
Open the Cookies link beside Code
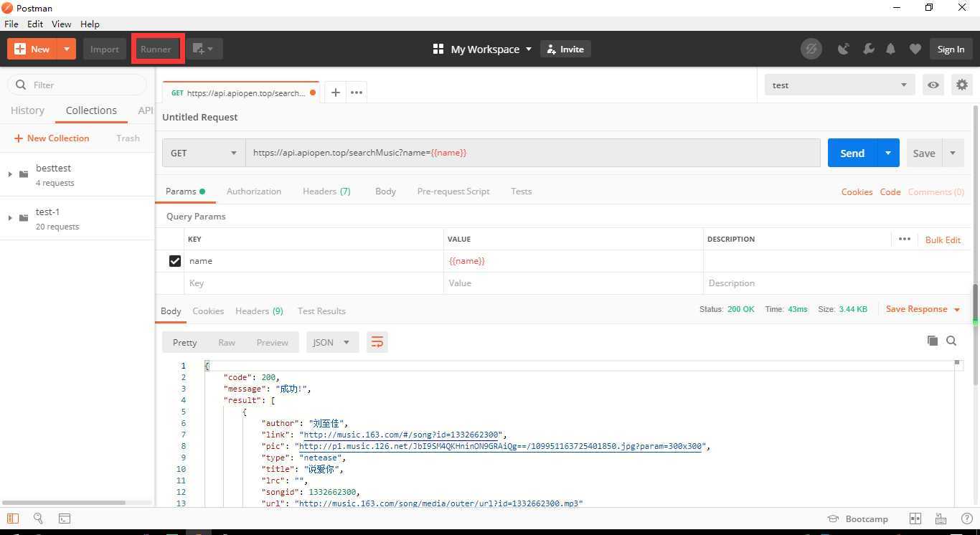(857, 191)
